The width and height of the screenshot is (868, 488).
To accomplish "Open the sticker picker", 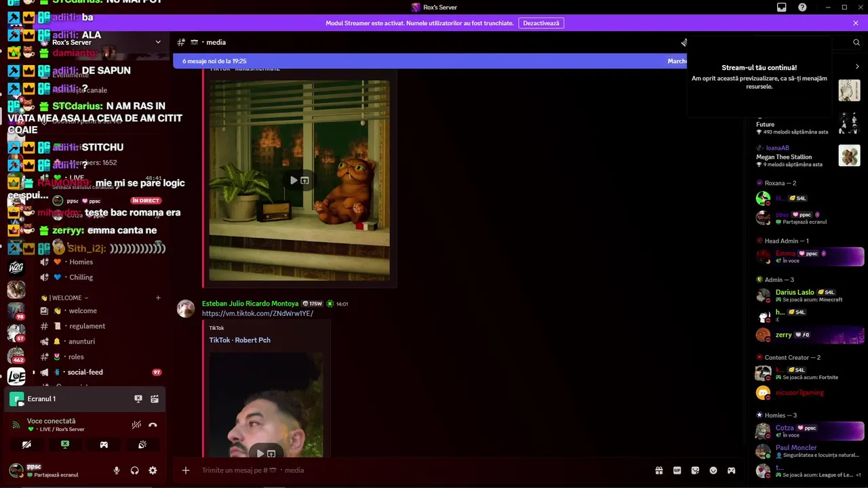I will coord(695,470).
